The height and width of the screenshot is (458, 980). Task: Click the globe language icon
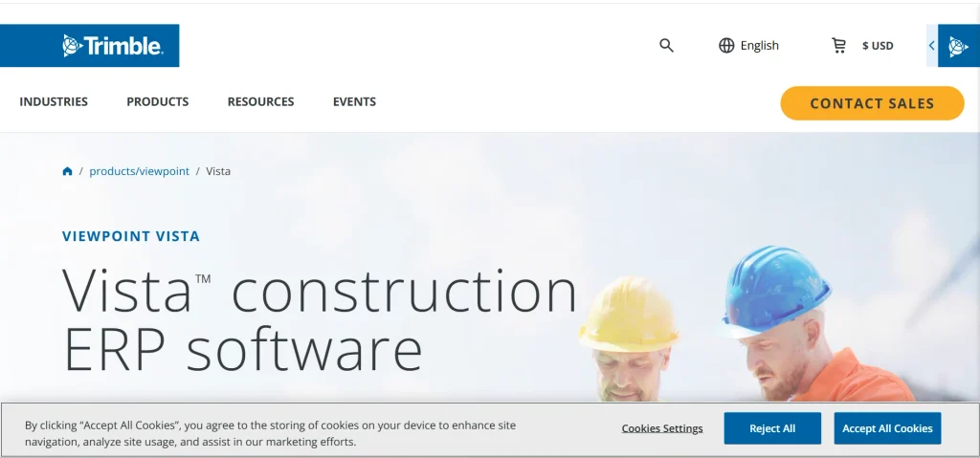click(726, 46)
